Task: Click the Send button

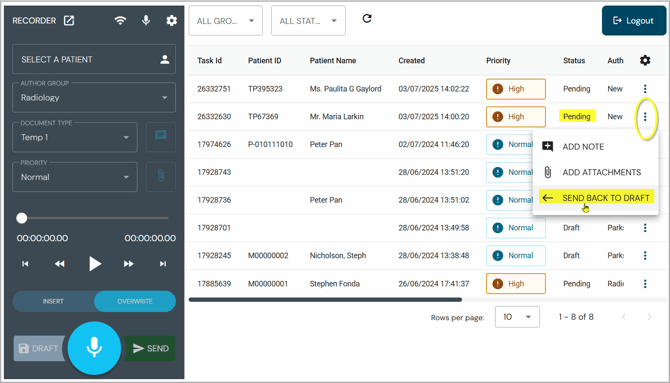Action: pyautogui.click(x=150, y=348)
